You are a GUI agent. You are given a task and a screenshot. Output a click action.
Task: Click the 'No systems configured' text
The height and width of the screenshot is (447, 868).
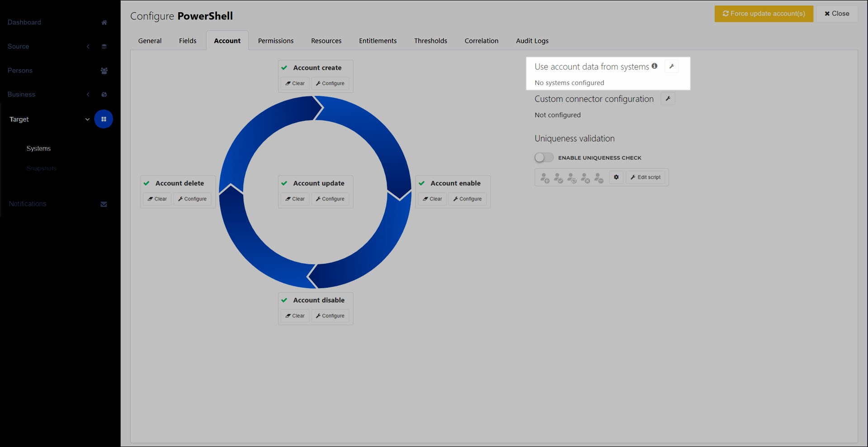(569, 83)
